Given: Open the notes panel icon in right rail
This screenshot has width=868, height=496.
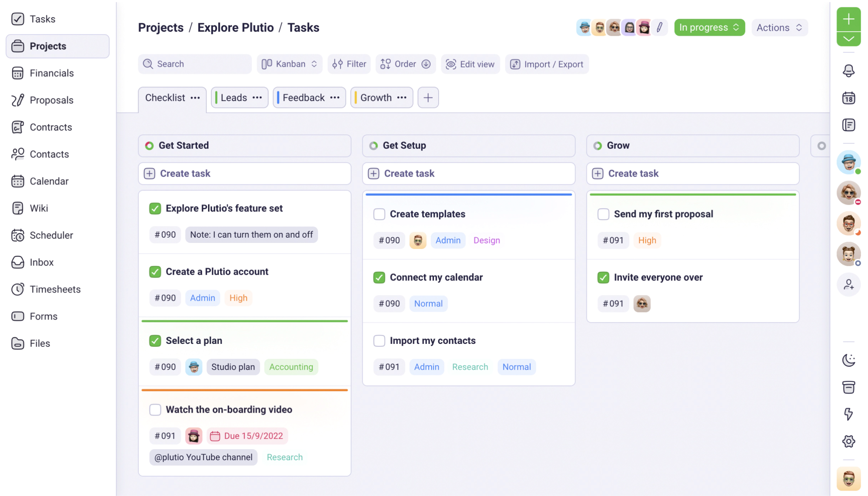Looking at the screenshot, I should pos(848,125).
